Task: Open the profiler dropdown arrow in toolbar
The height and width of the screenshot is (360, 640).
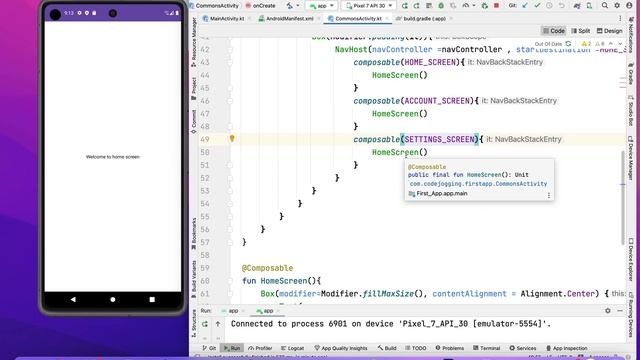Action: click(474, 6)
